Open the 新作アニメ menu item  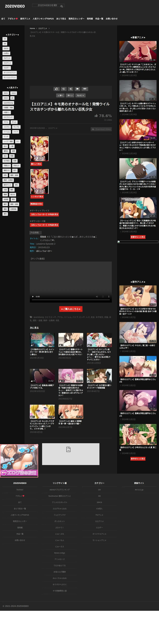pos(25,19)
